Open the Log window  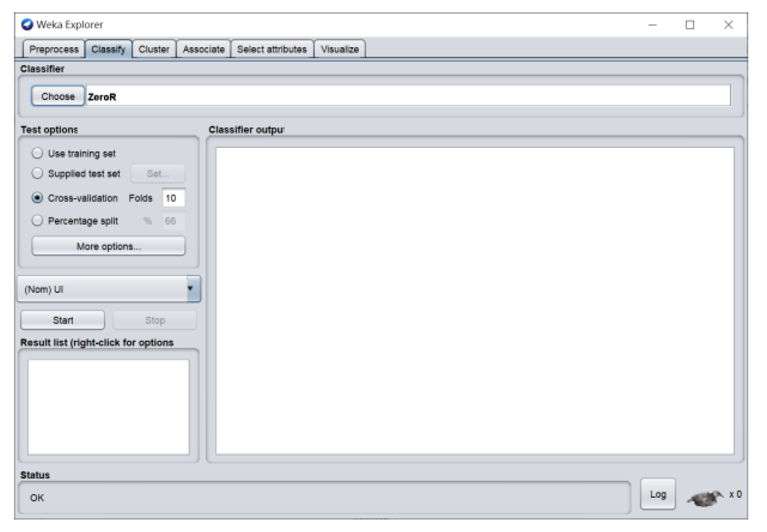point(658,494)
